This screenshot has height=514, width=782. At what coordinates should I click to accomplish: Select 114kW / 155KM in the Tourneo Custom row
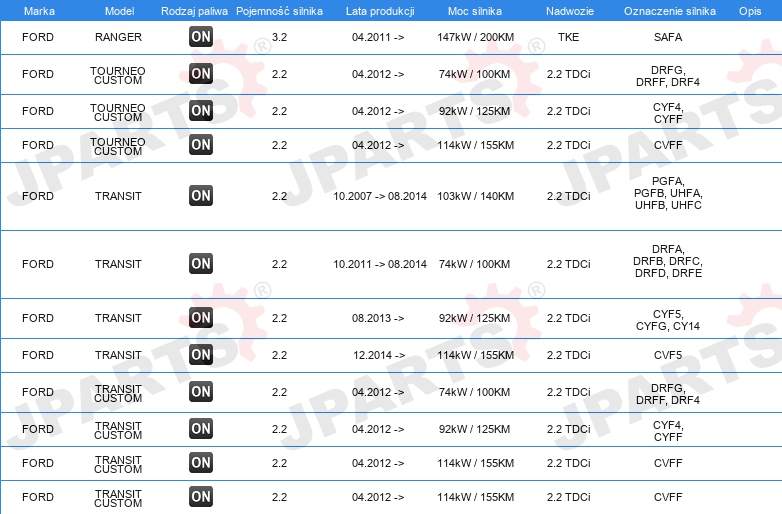click(475, 145)
